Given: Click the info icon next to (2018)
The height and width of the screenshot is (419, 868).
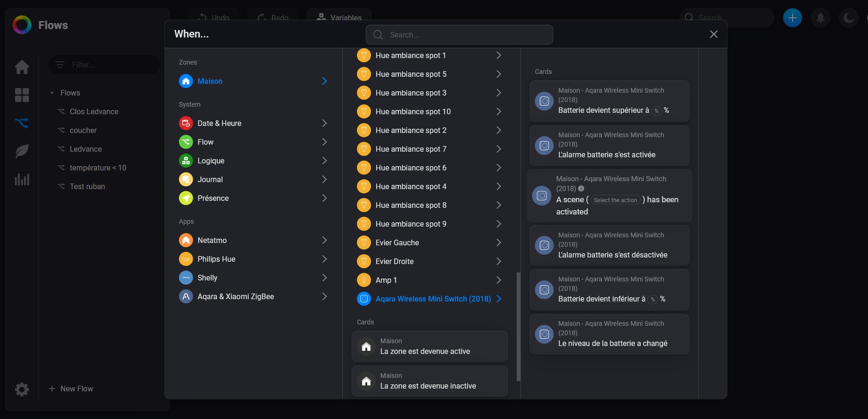Looking at the screenshot, I should (x=581, y=189).
